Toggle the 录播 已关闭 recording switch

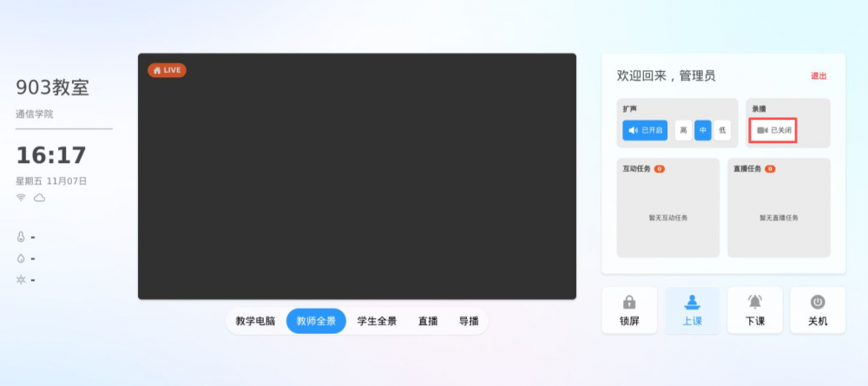773,130
